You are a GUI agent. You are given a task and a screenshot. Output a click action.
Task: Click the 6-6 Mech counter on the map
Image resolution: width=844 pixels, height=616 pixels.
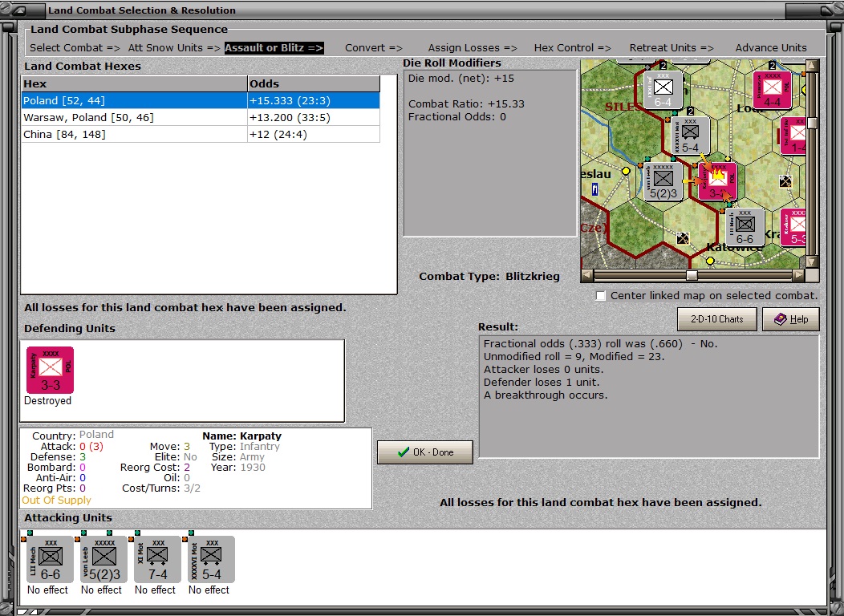(x=745, y=227)
